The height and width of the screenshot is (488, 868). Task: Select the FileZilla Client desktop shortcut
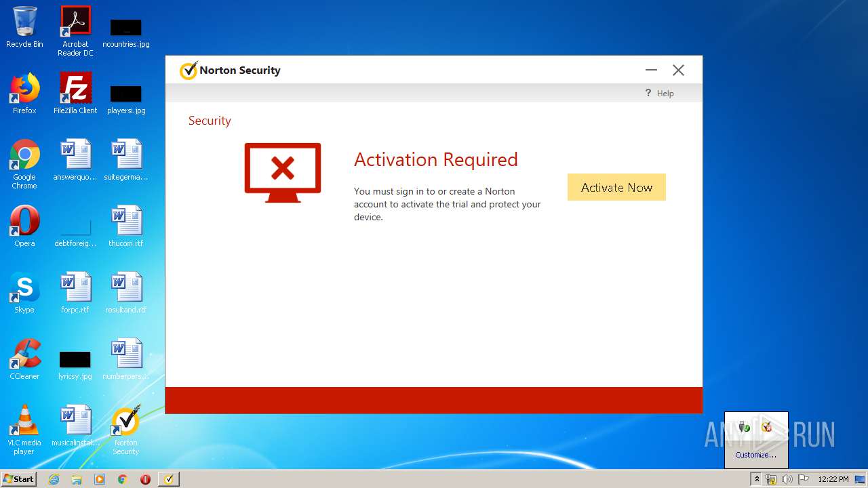75,94
